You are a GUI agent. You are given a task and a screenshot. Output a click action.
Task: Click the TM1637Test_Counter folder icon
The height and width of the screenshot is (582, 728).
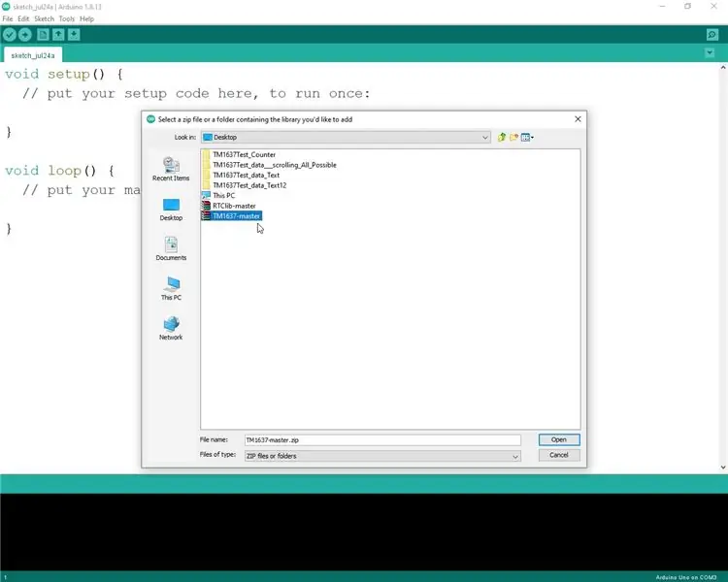tap(207, 154)
